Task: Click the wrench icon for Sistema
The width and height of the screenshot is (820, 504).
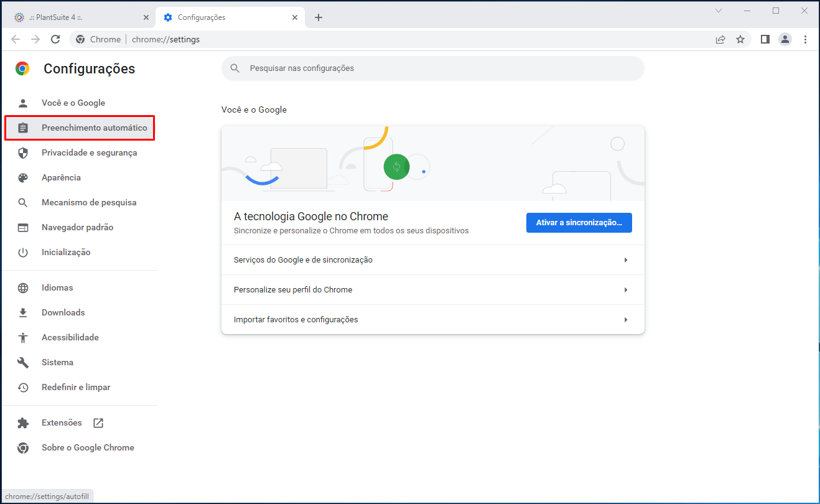Action: tap(23, 363)
